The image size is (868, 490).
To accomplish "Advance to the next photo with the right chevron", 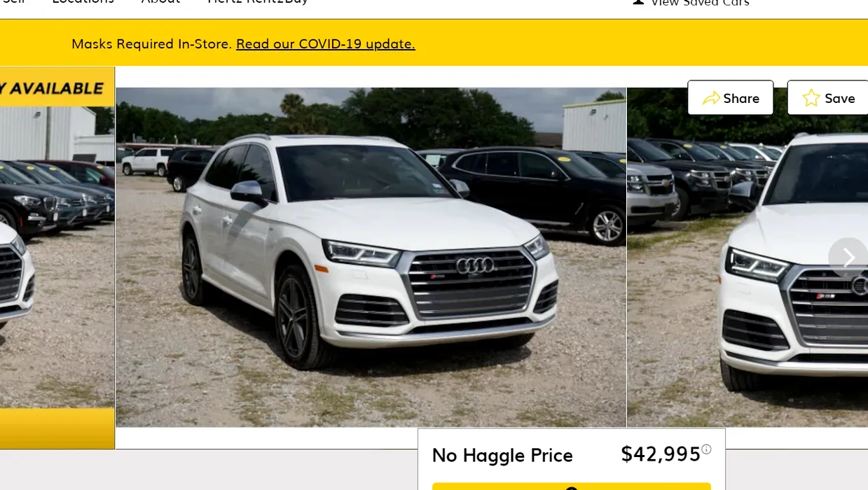I will [848, 258].
